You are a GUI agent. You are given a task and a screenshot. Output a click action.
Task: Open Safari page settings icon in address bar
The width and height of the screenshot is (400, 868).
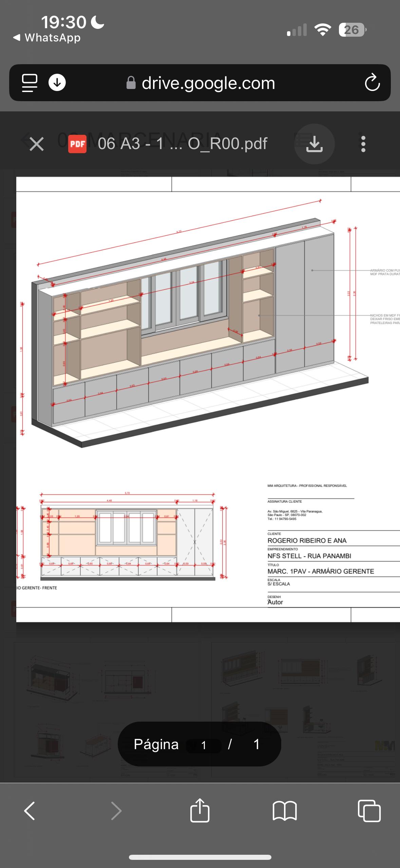[x=30, y=83]
